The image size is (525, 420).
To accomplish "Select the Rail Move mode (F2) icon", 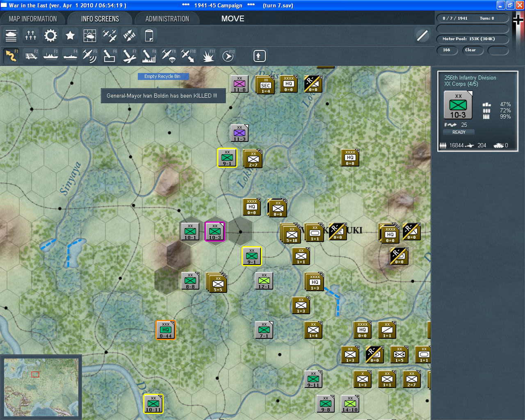I will click(x=31, y=56).
